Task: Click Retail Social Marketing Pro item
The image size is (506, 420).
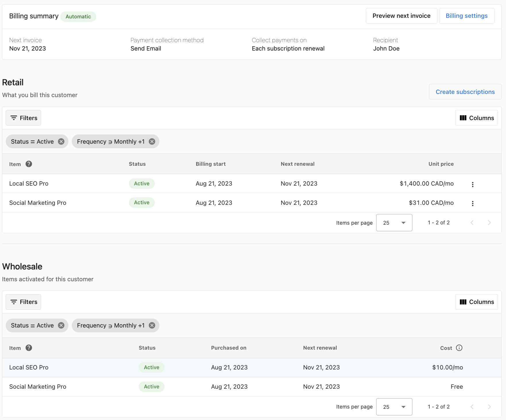Action: pos(38,203)
